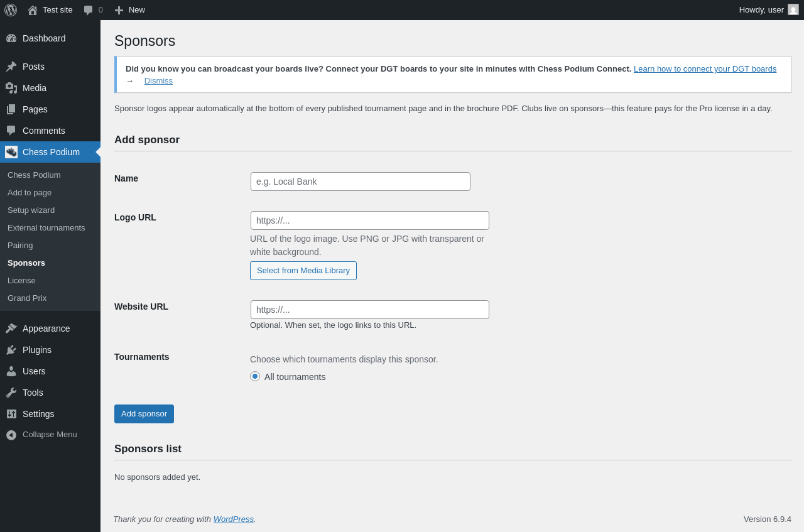Viewport: 804px width, 532px height.
Task: Open the Media icon in the sidebar
Action: (x=11, y=88)
